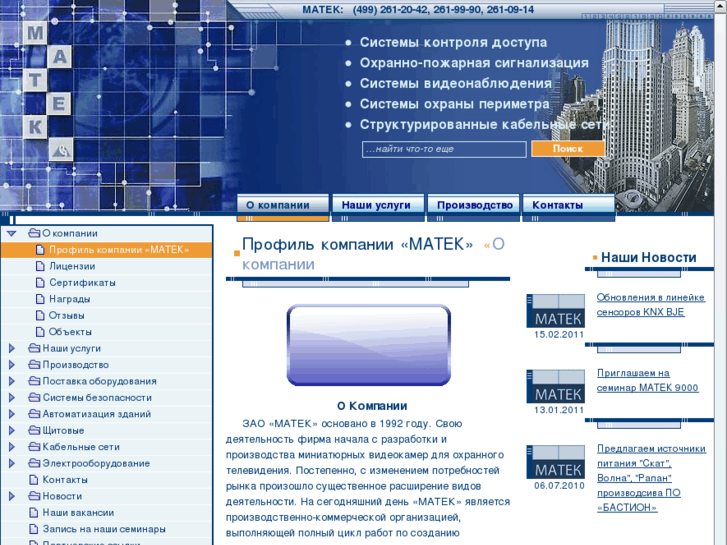Click page icon beside sidebar «Контакты»

[33, 480]
